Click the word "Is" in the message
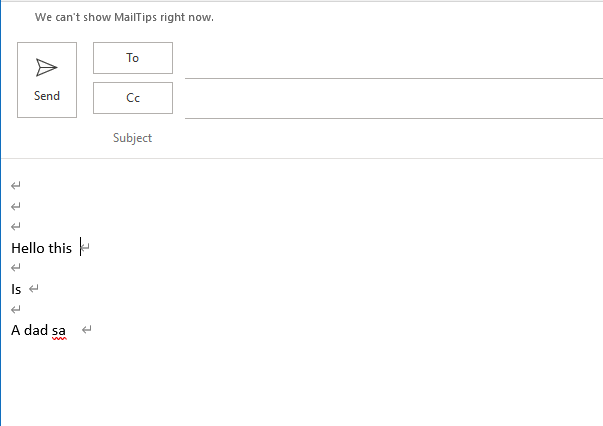 pos(16,289)
